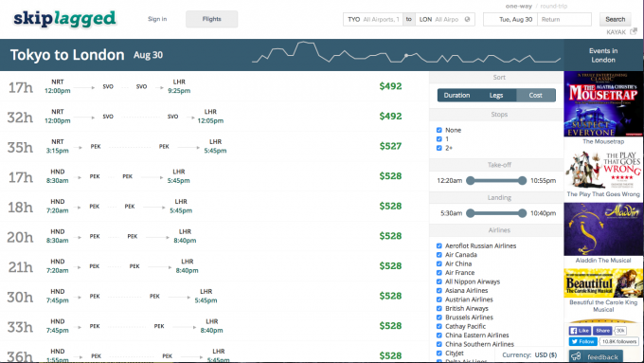Uncheck Air China airline filter
Image resolution: width=644 pixels, height=363 pixels.
click(439, 263)
